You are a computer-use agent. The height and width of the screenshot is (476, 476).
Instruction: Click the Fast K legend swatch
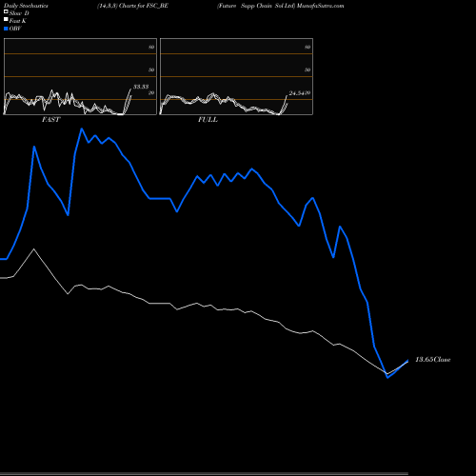6,20
